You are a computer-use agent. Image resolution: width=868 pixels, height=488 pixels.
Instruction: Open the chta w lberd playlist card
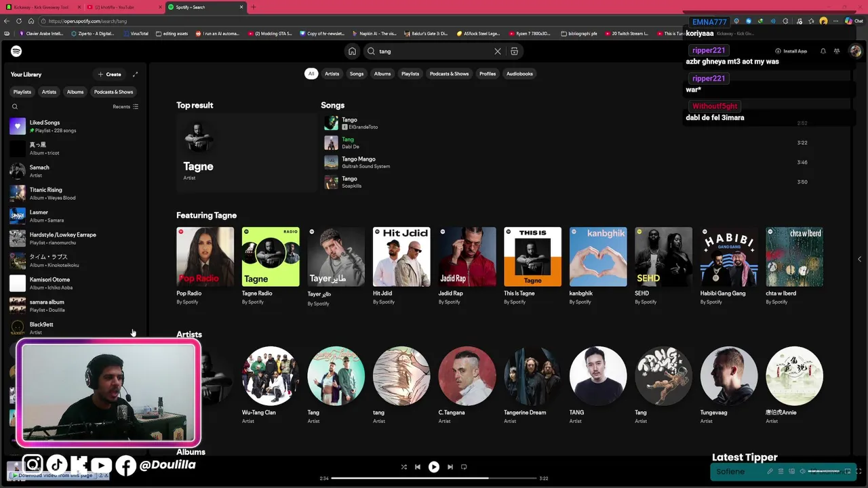(794, 266)
